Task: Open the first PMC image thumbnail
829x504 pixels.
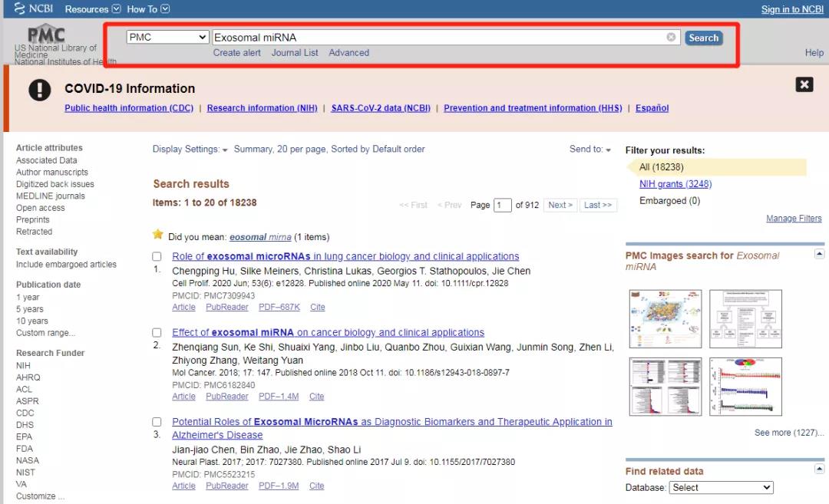Action: tap(665, 317)
